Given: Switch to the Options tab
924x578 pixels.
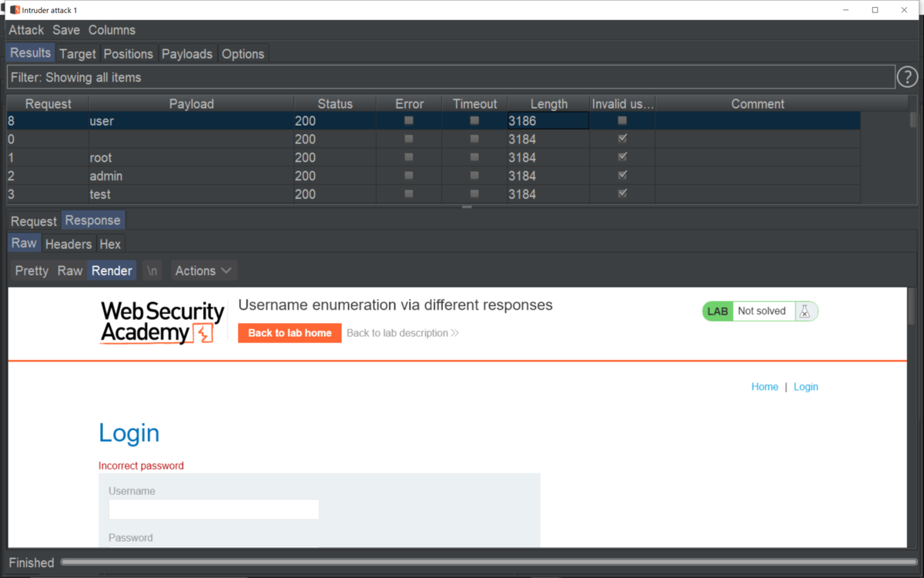Looking at the screenshot, I should 243,54.
